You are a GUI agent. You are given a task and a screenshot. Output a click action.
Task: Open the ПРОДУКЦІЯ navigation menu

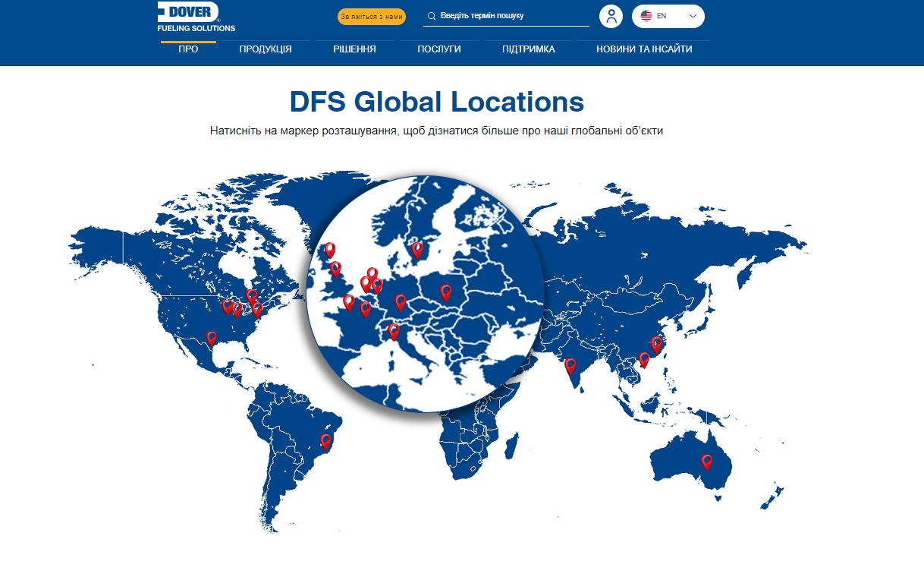point(266,49)
